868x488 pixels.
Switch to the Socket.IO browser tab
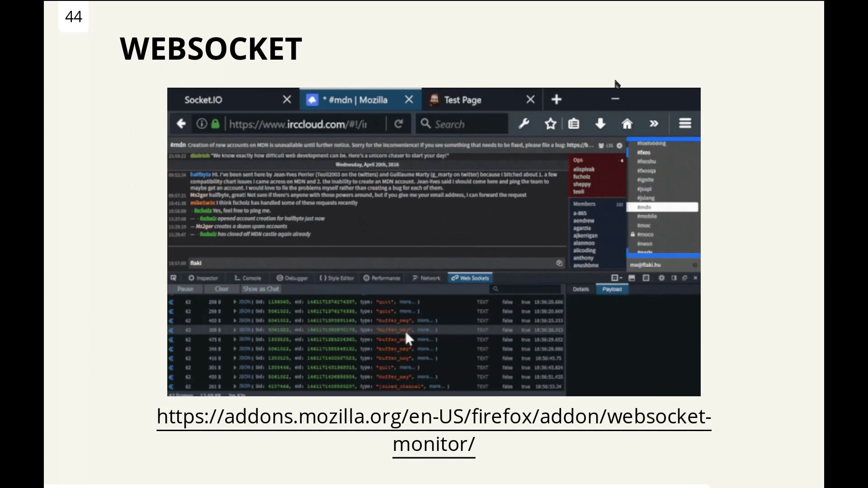203,100
